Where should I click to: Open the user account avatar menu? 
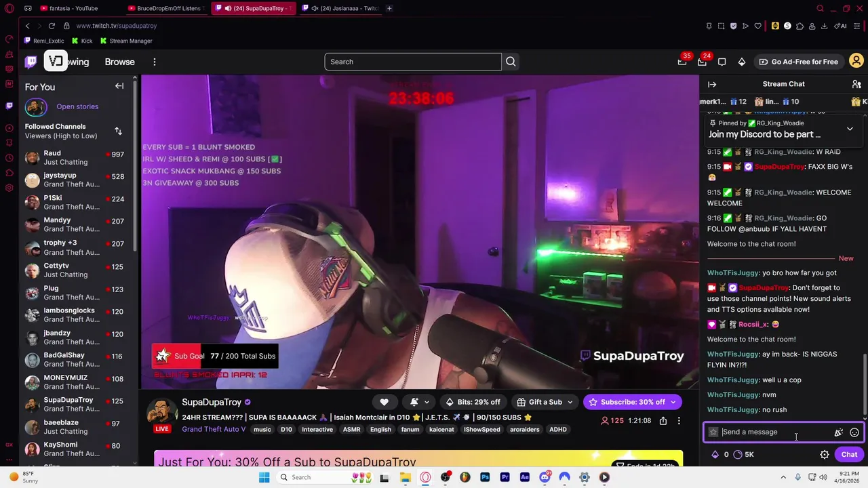pyautogui.click(x=856, y=62)
